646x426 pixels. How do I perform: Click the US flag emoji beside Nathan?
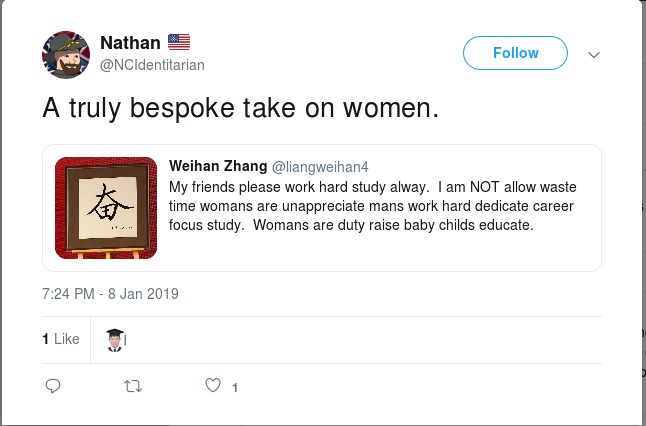click(179, 42)
